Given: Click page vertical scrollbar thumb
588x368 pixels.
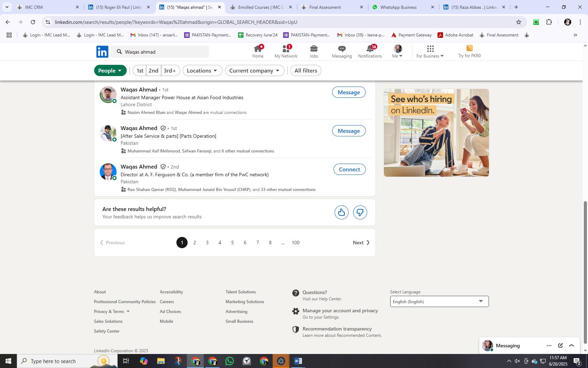Looking at the screenshot, I should [x=585, y=272].
